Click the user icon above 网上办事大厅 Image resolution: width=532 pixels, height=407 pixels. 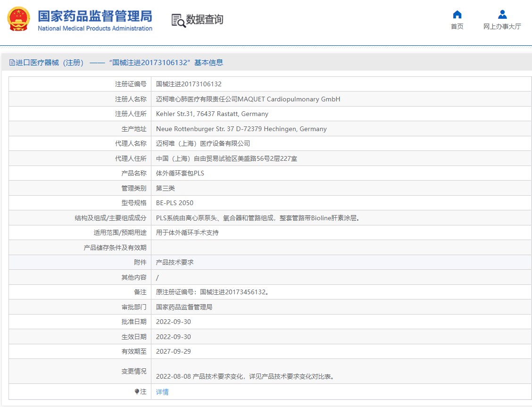coord(502,14)
